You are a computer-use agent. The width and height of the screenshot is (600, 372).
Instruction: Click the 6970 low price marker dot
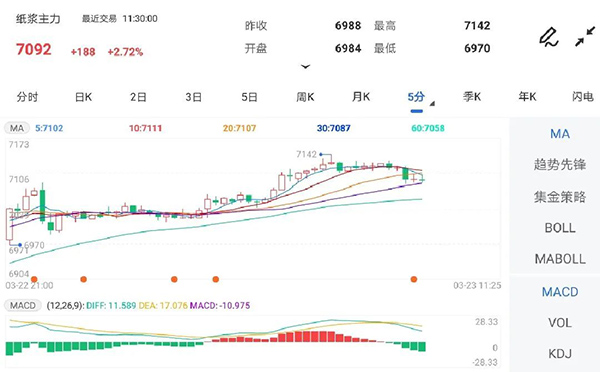click(x=20, y=245)
